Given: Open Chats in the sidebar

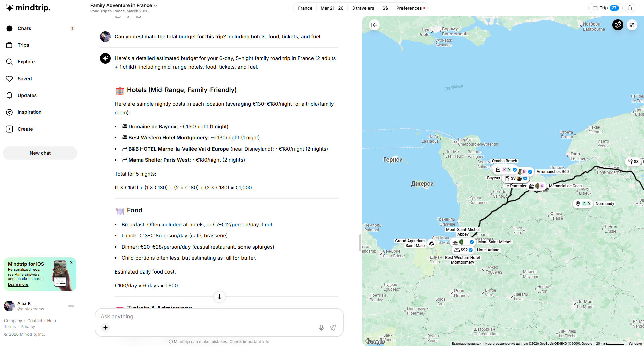Looking at the screenshot, I should pyautogui.click(x=24, y=28).
